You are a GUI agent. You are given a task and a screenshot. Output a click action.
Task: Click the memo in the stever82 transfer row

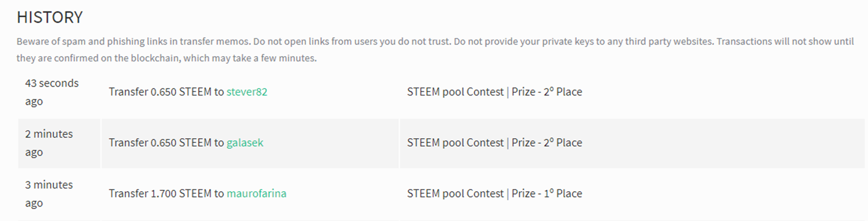tap(494, 92)
